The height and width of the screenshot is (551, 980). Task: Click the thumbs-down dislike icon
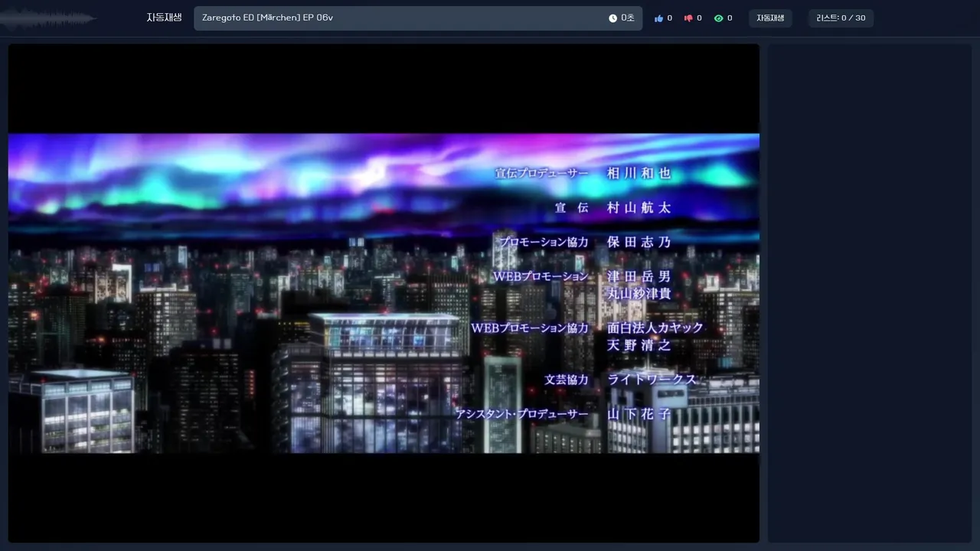(x=688, y=18)
